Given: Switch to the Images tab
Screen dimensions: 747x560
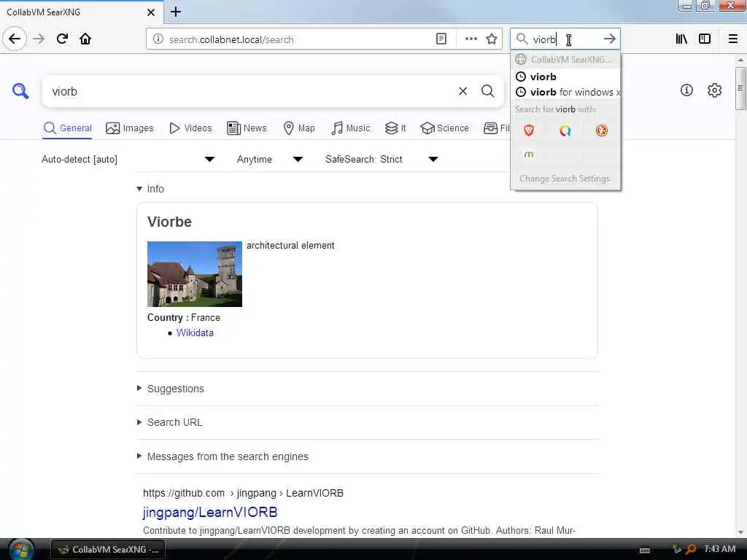Looking at the screenshot, I should click(130, 128).
